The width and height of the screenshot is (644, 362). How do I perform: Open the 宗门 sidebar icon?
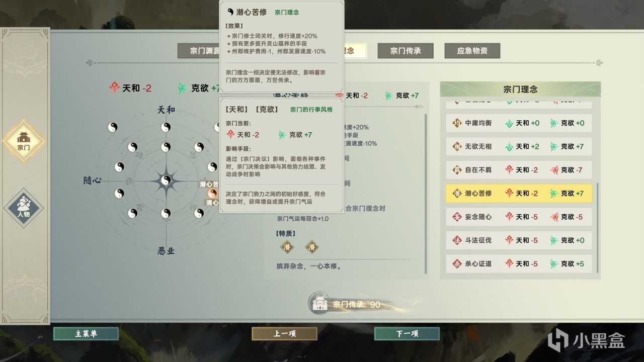tap(24, 141)
